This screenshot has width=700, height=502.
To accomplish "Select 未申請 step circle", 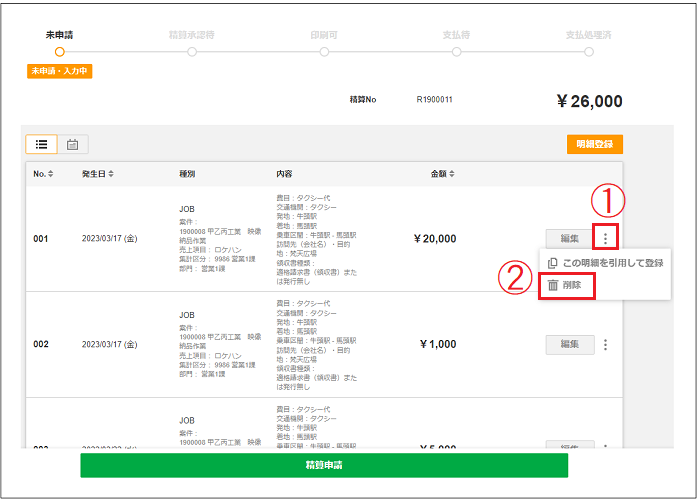I will pyautogui.click(x=59, y=52).
